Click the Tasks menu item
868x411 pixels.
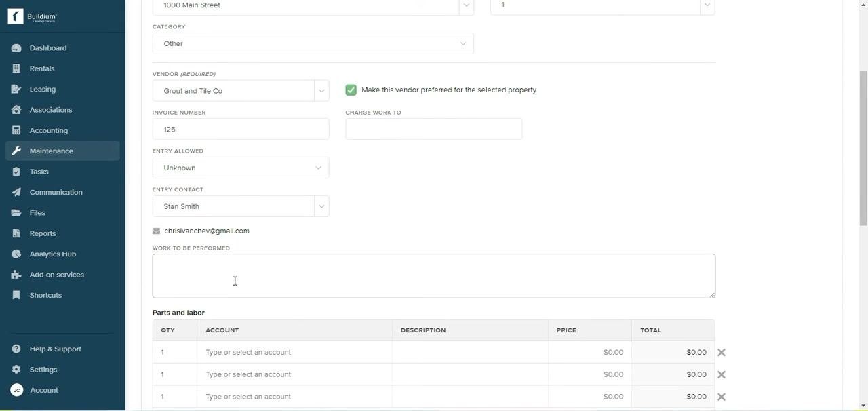[39, 172]
